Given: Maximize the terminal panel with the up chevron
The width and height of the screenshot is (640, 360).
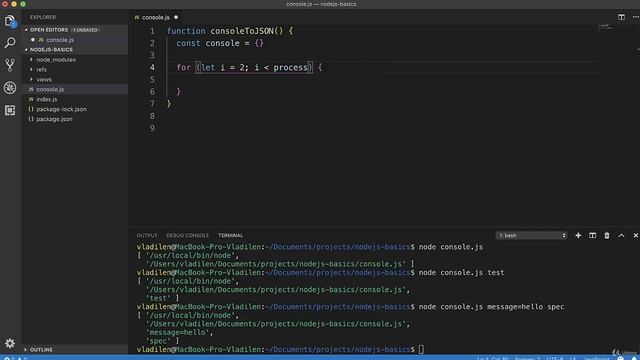Looking at the screenshot, I should [621, 236].
